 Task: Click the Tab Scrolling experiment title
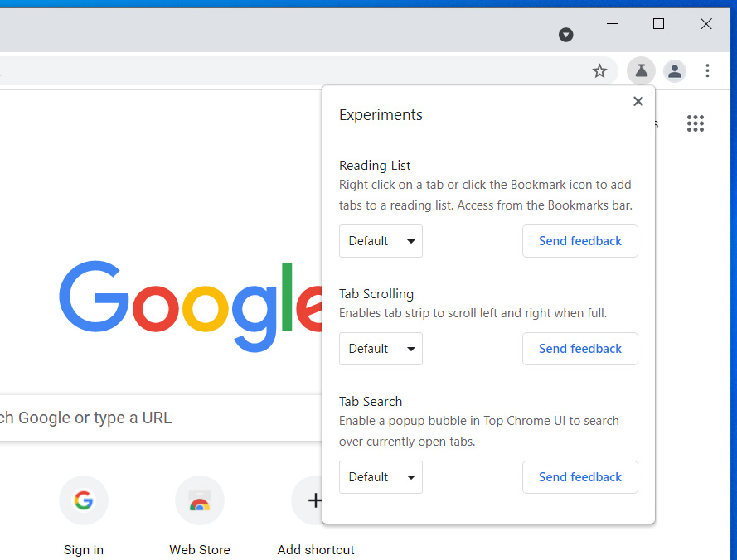[x=376, y=294]
